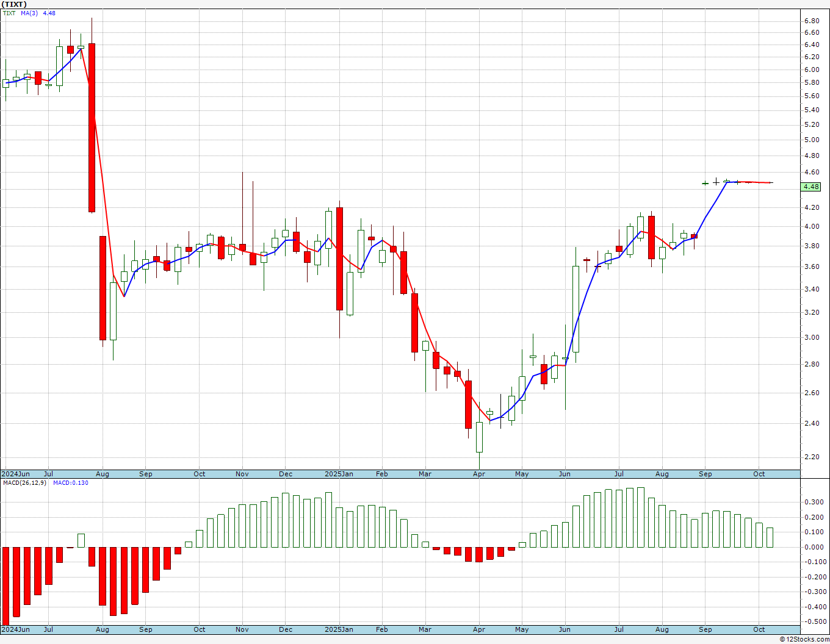Select the 4.20 price axis label
This screenshot has width=830, height=644.
pyautogui.click(x=812, y=207)
